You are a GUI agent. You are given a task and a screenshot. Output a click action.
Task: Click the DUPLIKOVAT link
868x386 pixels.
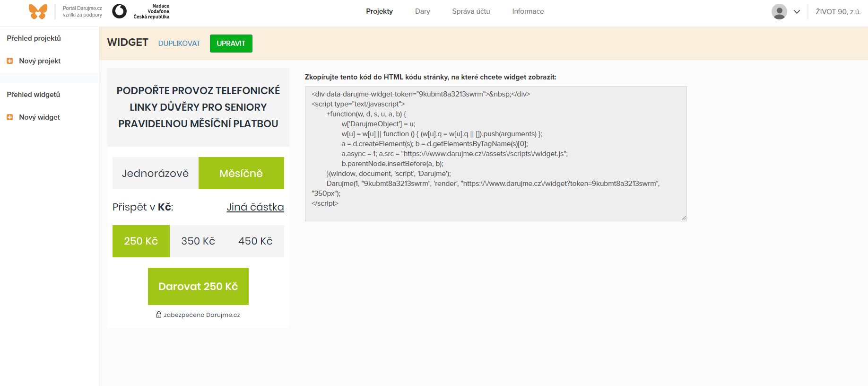179,44
